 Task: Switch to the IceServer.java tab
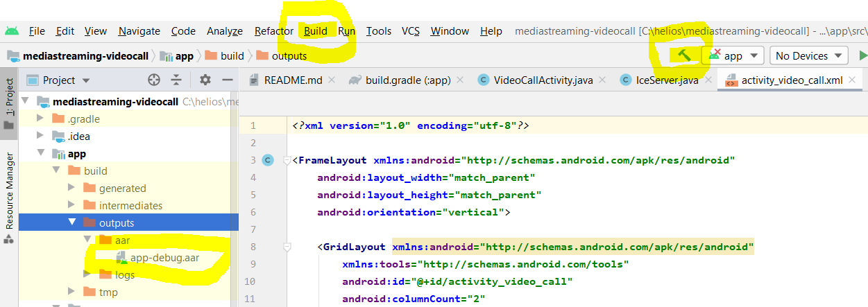pyautogui.click(x=667, y=80)
